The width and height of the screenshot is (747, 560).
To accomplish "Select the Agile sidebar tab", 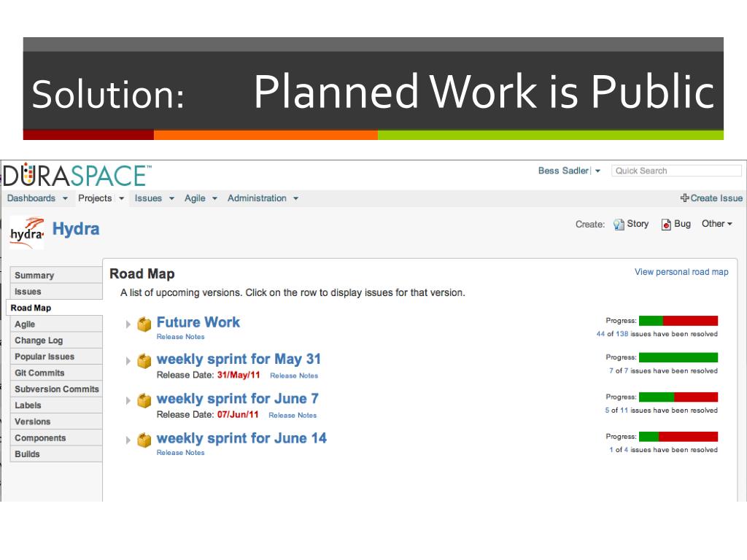I will pyautogui.click(x=56, y=324).
